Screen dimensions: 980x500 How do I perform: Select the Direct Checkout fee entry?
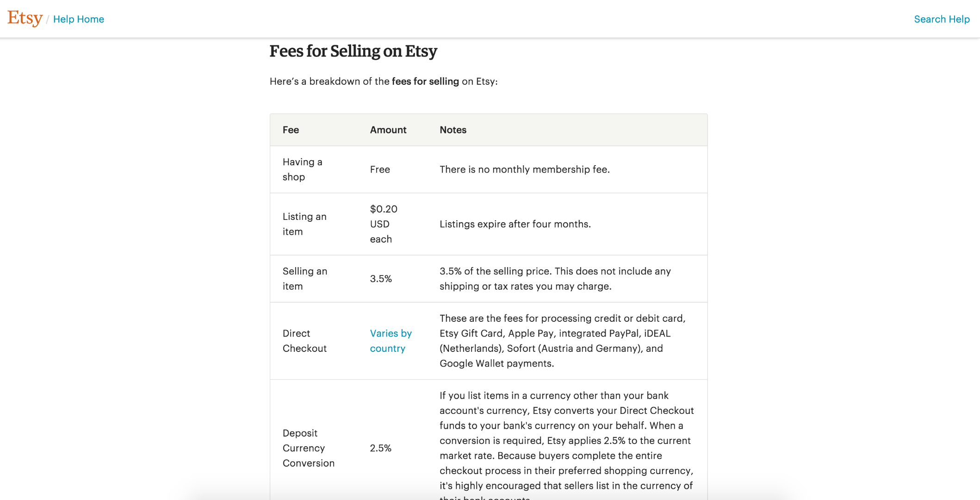pos(304,341)
